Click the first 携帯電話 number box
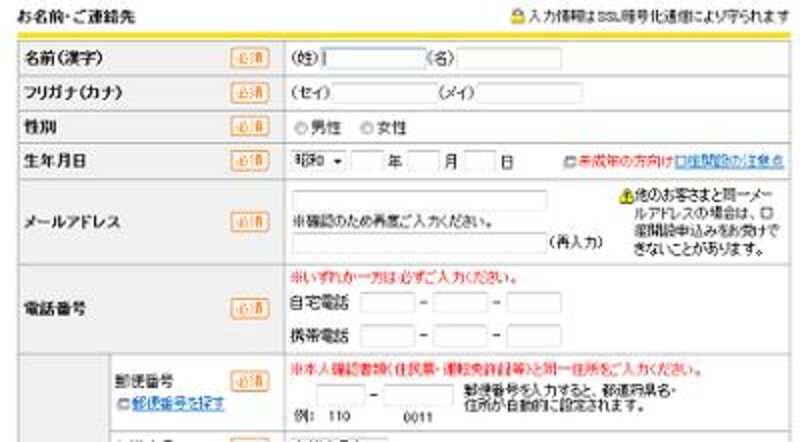Image resolution: width=800 pixels, height=442 pixels. pos(388,336)
